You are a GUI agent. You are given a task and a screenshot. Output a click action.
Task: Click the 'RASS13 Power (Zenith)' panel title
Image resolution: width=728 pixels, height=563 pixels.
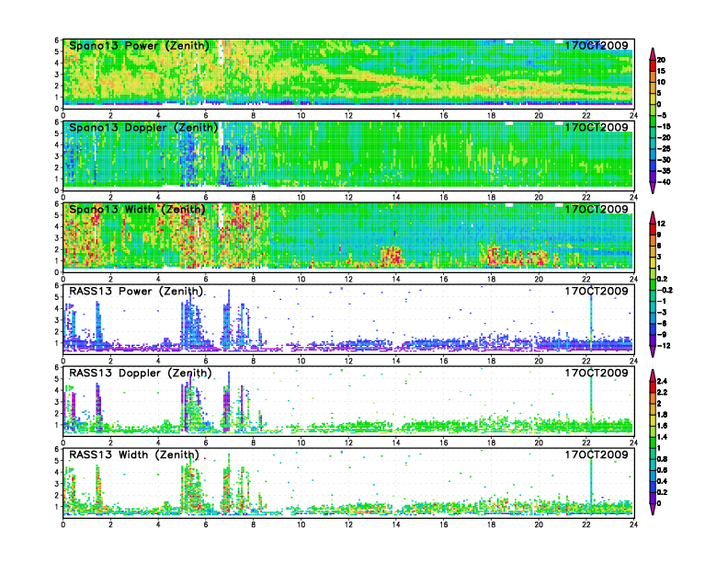pos(136,292)
